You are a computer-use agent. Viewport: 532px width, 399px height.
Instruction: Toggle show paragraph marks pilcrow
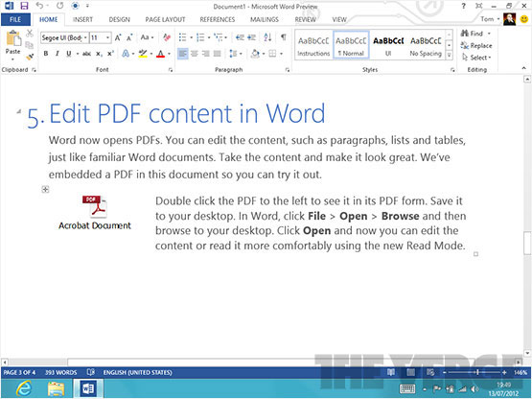[284, 37]
